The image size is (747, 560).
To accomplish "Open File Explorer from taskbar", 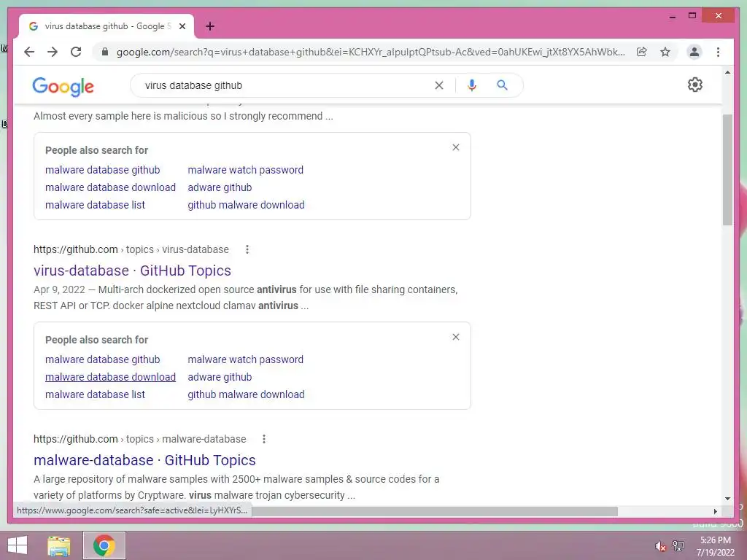I will pyautogui.click(x=59, y=545).
